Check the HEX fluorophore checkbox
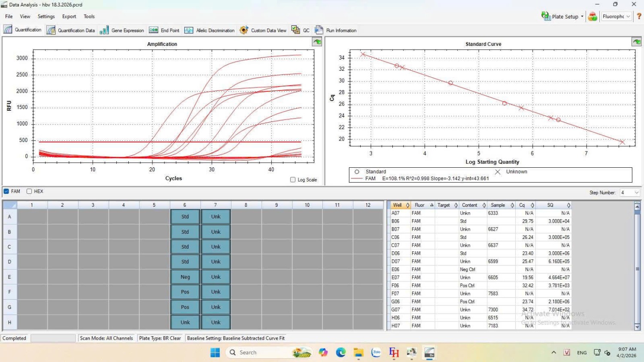The height and width of the screenshot is (362, 644). tap(29, 191)
